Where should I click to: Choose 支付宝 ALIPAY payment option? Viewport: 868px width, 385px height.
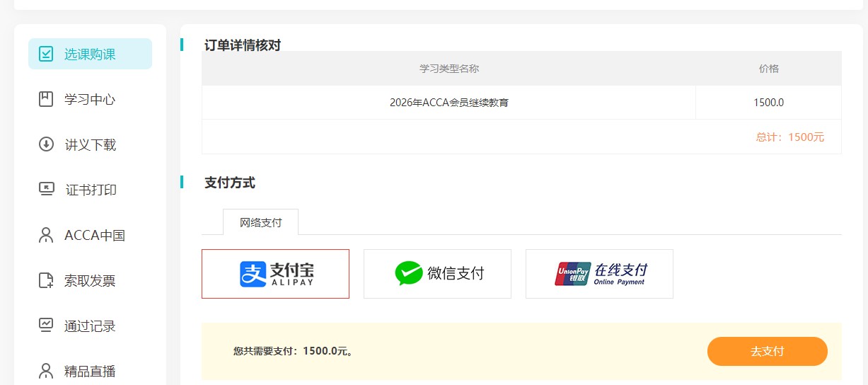275,274
